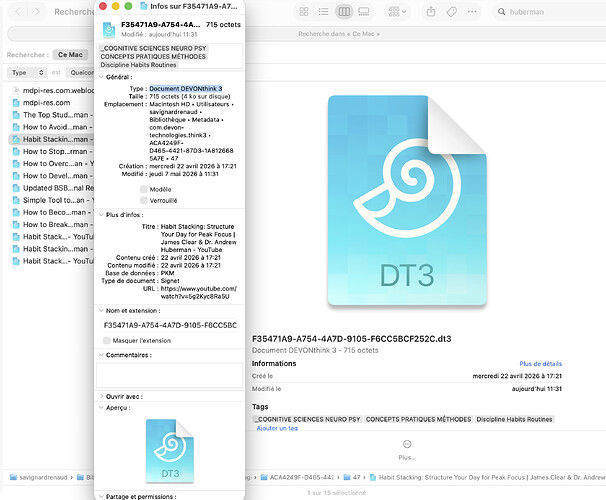The width and height of the screenshot is (606, 500).
Task: Expand the Ouvrir avec section
Action: tap(101, 396)
